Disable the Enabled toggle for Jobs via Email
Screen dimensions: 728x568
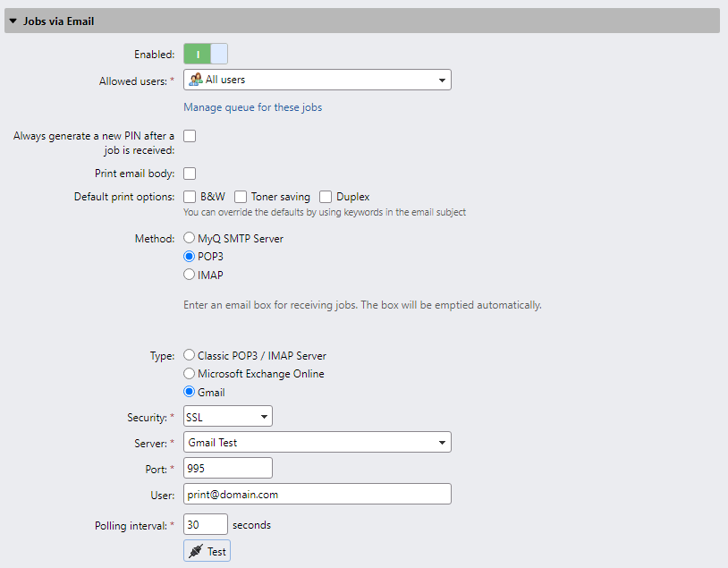pyautogui.click(x=198, y=54)
